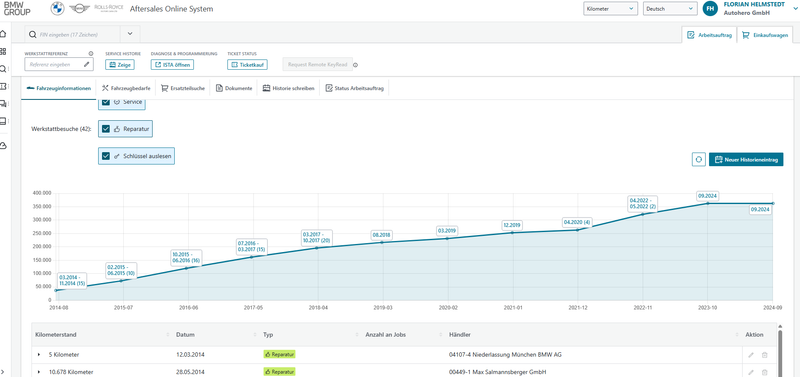Uncheck the Service filter checkbox
Screen dimensions: 800x377
106,102
